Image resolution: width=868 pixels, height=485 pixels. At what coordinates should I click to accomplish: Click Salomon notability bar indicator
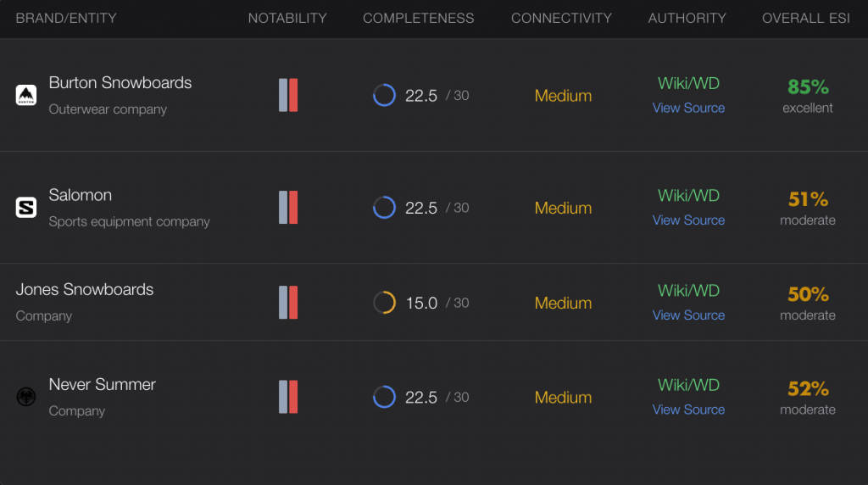click(x=288, y=208)
